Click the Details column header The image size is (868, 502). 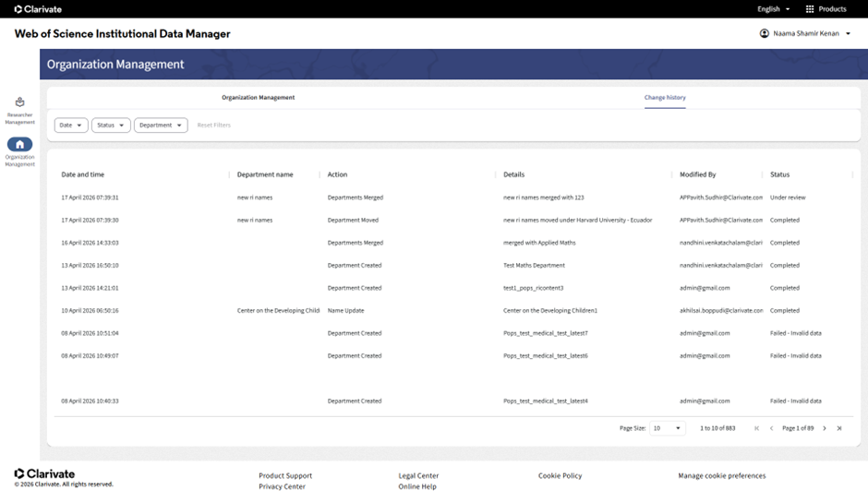pyautogui.click(x=513, y=174)
